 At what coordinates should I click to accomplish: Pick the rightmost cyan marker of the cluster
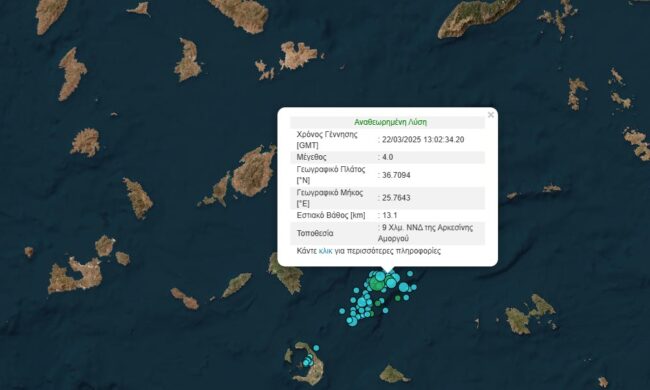tap(414, 287)
